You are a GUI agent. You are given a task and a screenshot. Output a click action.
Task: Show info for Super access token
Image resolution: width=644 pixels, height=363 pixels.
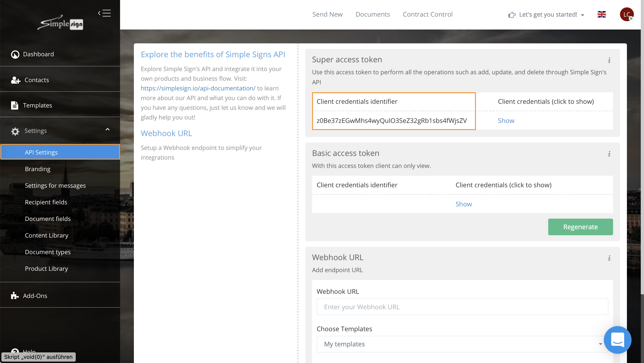[x=609, y=60]
